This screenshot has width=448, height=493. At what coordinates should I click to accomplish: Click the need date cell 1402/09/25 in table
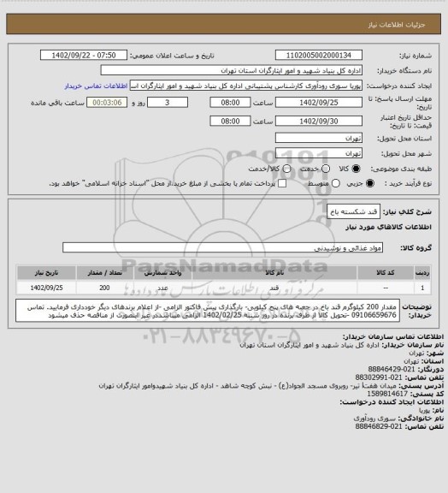[x=46, y=288]
